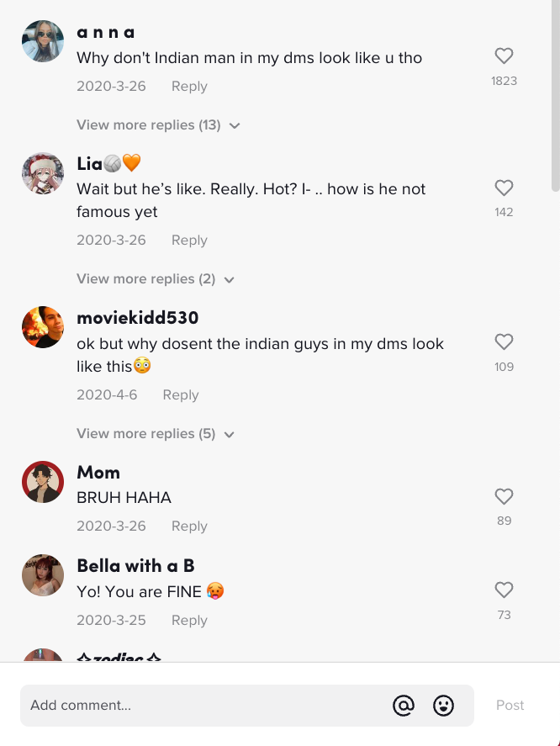View moviekidd530's profile avatar
Viewport: 560px width, 746px height.
[43, 327]
